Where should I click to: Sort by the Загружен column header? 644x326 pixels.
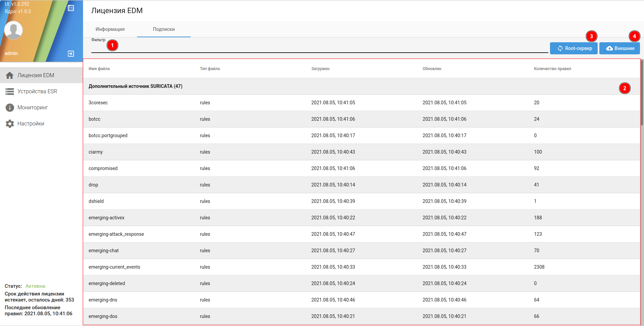320,69
